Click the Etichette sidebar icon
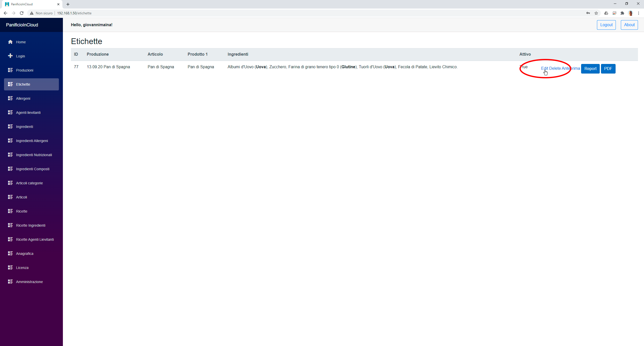Screen dimensions: 644x346 [x=10, y=84]
